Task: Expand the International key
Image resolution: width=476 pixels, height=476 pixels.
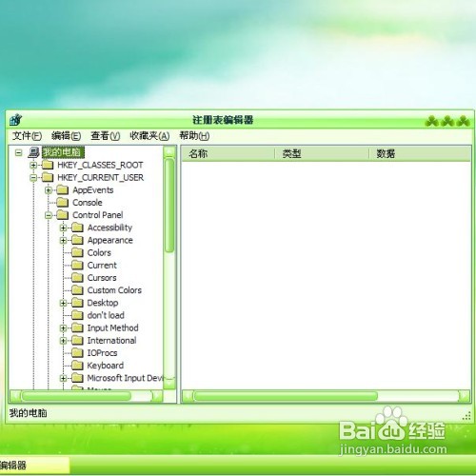Action: pyautogui.click(x=63, y=341)
